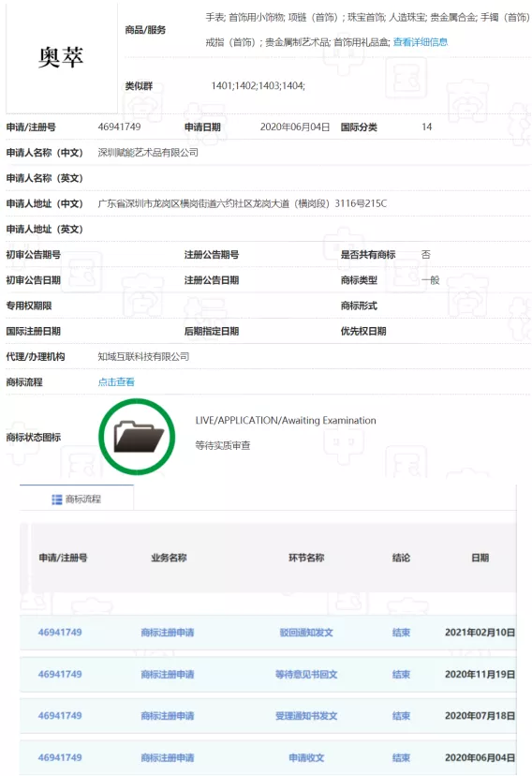Select the date 2021年02月10日
The height and width of the screenshot is (776, 532).
point(480,633)
